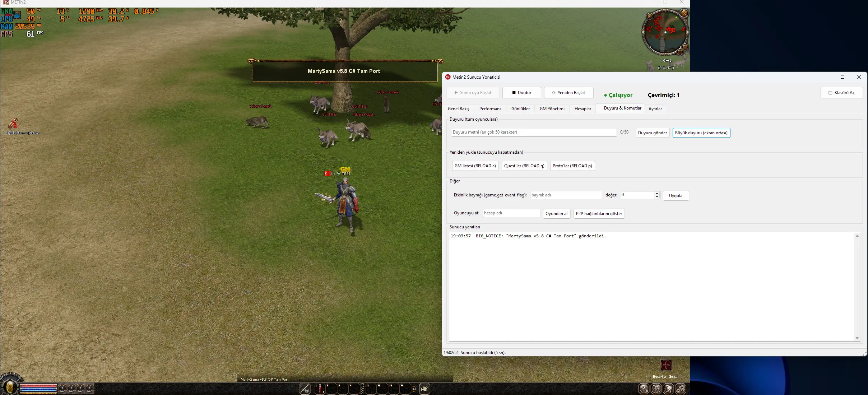Click the gold coin orb in bottom-left corner
Screen dimensions: 868x395
10,387
